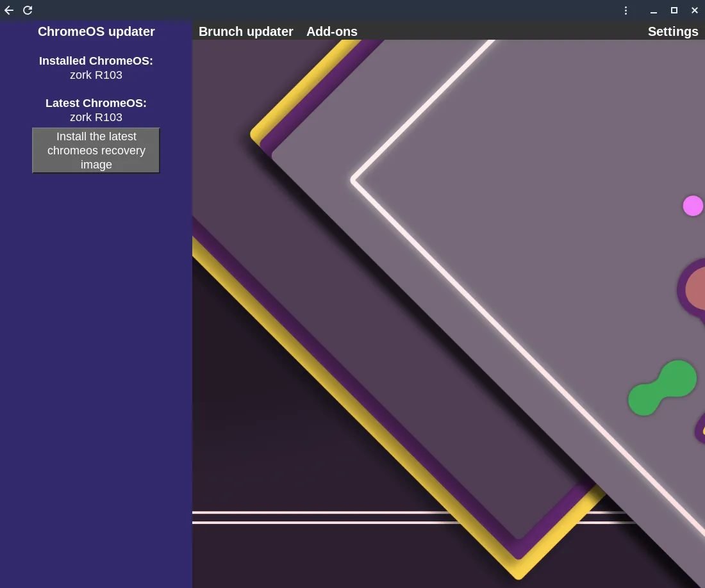Screen dimensions: 705x588
Task: Open the Add-ons section
Action: [332, 31]
